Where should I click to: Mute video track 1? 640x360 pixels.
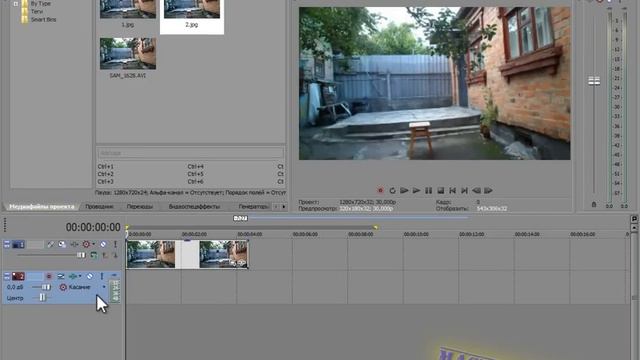(103, 244)
